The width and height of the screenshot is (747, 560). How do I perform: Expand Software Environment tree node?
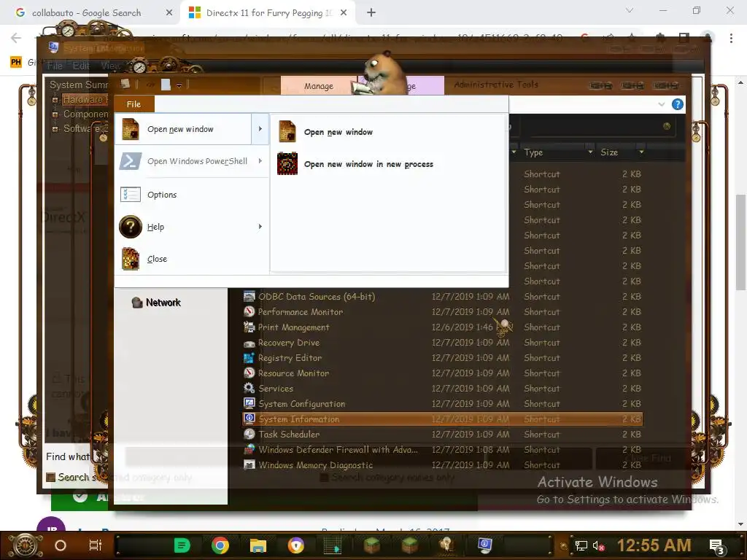55,128
